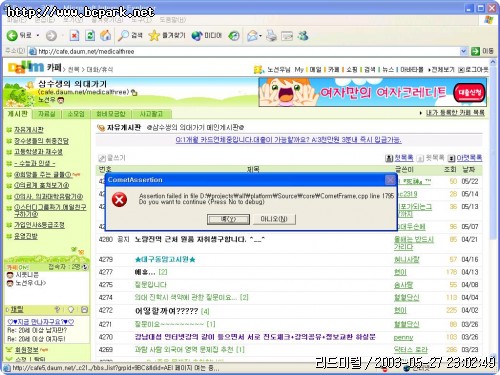This screenshot has height=375, width=500.
Task: Click the Messenger icon in toolbar
Action: 303,35
